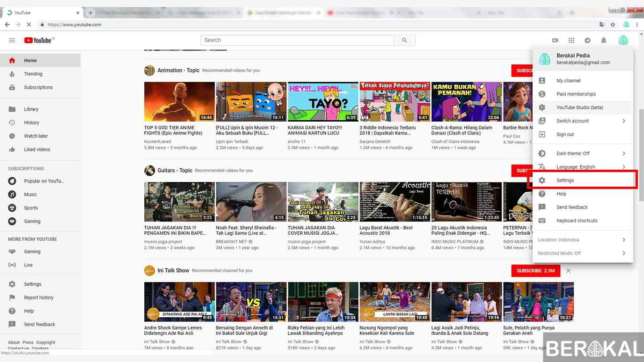The image size is (644, 362).
Task: Open Andre Shock Sampe Lemes thumbnail
Action: (x=179, y=302)
